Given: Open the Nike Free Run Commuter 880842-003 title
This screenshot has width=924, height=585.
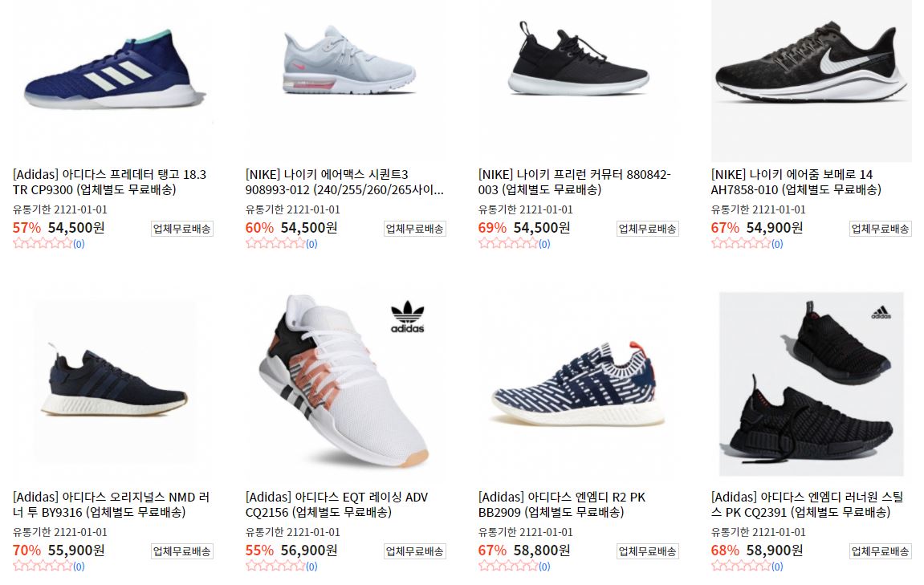Looking at the screenshot, I should 575,182.
